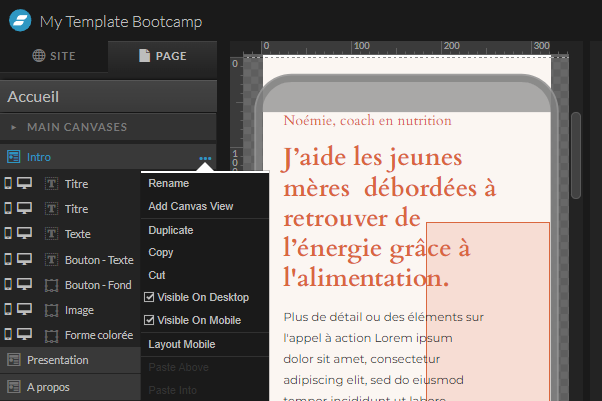Viewport: 602px width, 401px height.
Task: Switch to the PAGE tab
Action: tap(162, 56)
